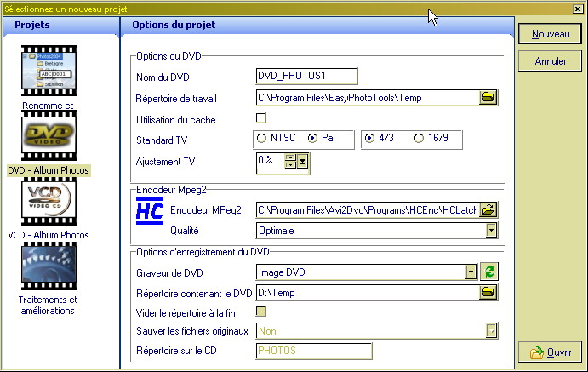
Task: Open the Ajustement TV percentage dropdown
Action: [x=303, y=161]
